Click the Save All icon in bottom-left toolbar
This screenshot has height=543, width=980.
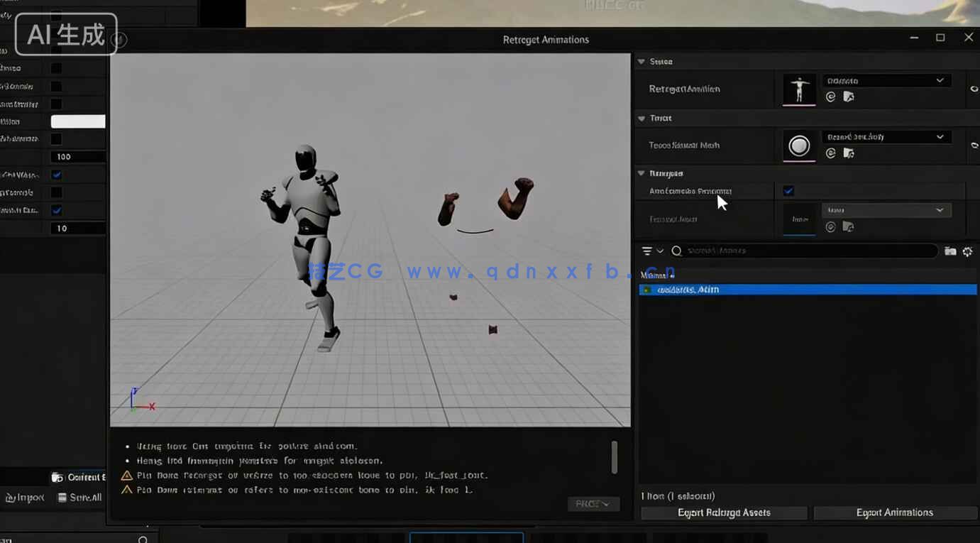click(62, 498)
